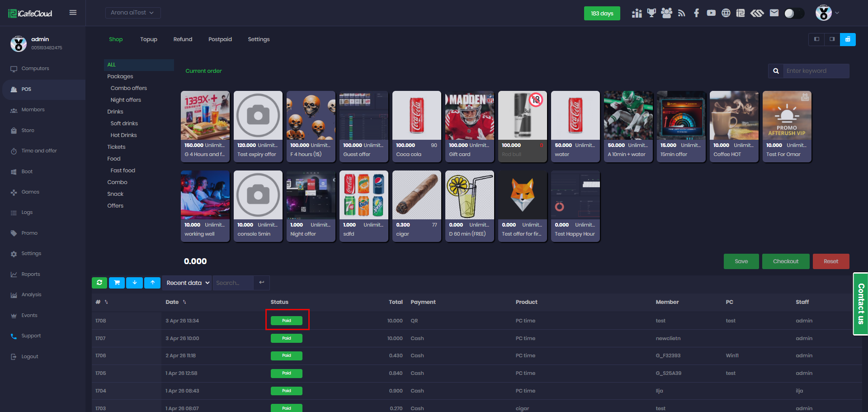Select the Combo offers category

pos(129,88)
